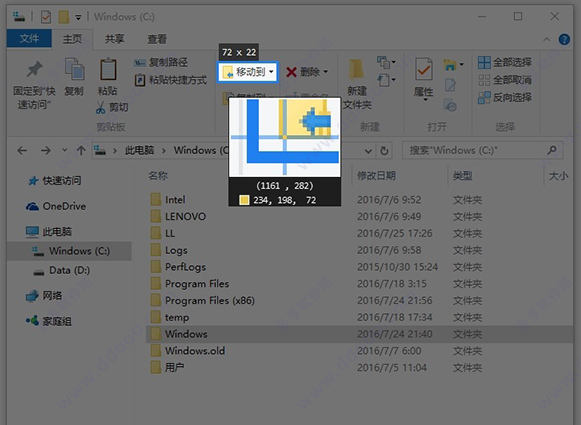The height and width of the screenshot is (425, 581).
Task: Select This PC (此电脑) in the sidebar
Action: coord(49,232)
